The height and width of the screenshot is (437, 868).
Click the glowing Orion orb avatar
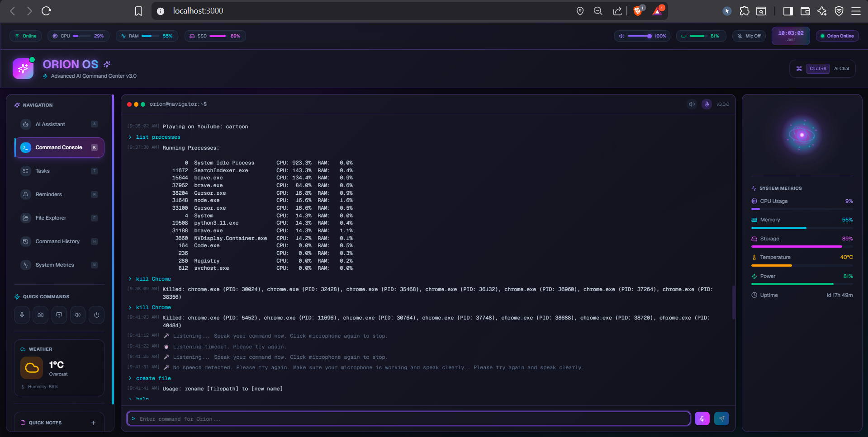pos(802,135)
